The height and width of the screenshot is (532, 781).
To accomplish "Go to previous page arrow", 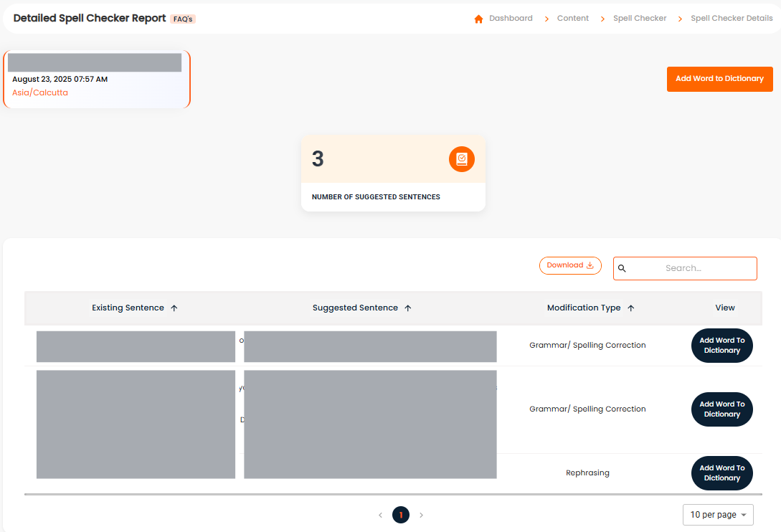I will (380, 515).
